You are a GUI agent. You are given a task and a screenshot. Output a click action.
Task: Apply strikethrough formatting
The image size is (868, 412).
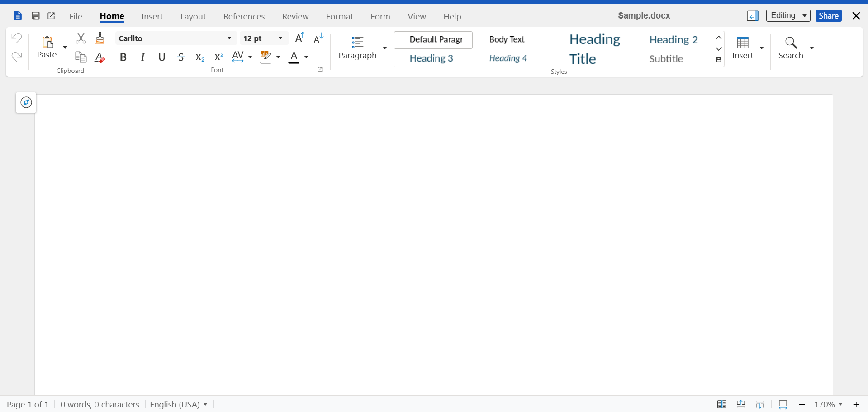(x=180, y=57)
